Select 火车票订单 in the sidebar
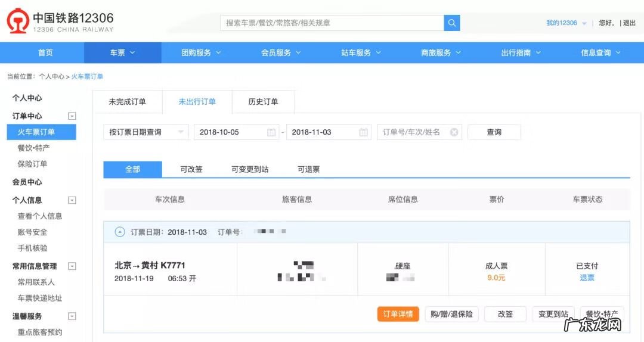 [42, 132]
